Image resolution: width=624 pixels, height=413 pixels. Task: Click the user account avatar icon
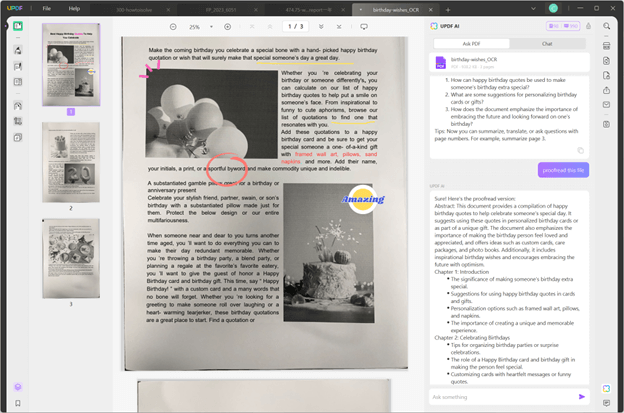point(553,8)
